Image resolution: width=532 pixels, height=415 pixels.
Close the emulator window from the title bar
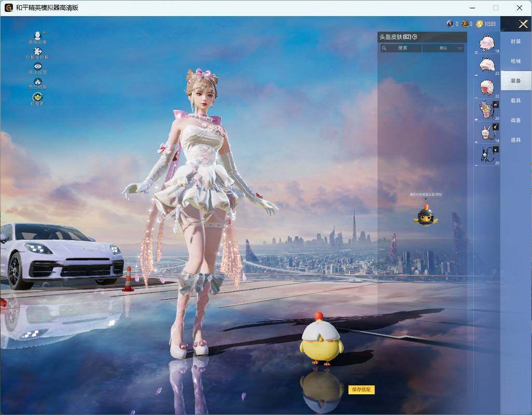click(x=520, y=8)
